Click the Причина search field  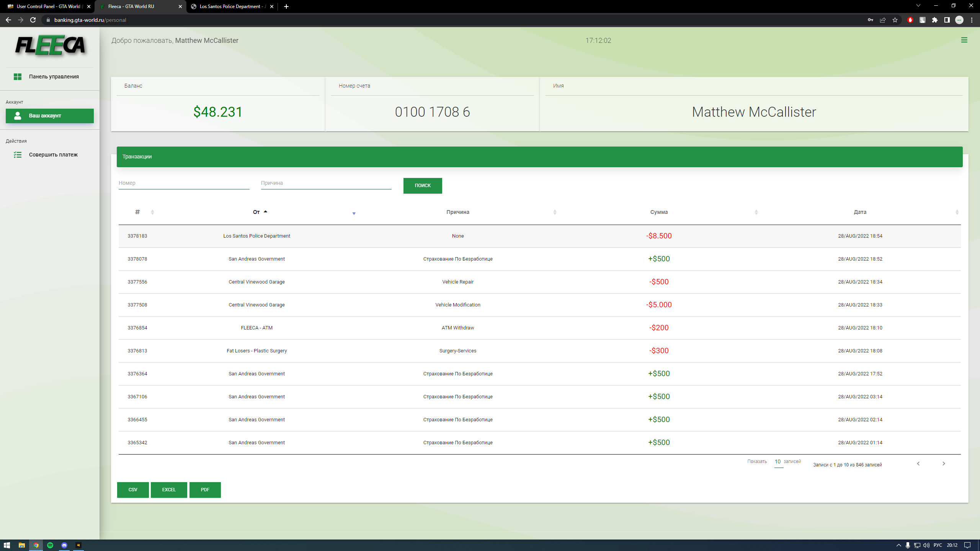pos(326,183)
